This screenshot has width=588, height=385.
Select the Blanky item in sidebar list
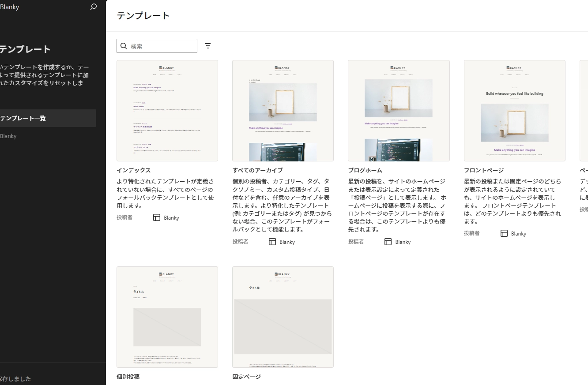pos(8,136)
